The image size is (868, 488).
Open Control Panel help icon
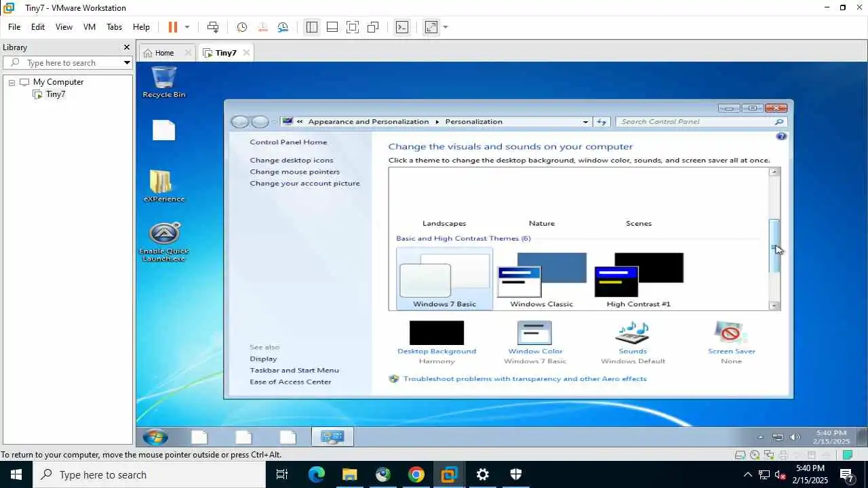point(781,136)
